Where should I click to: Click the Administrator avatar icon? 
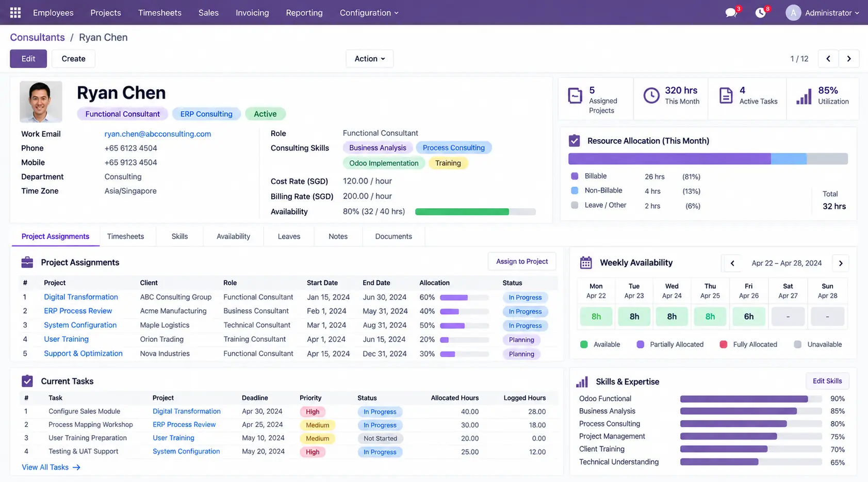793,12
